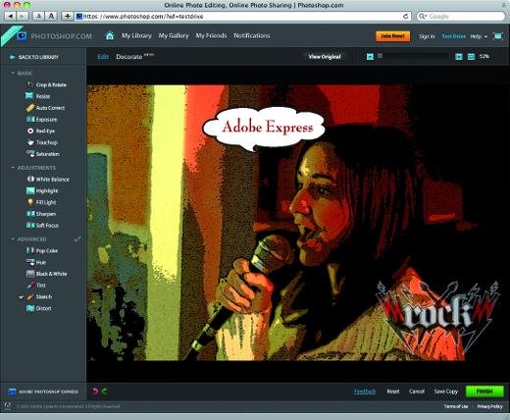Screen dimensions: 510x420
Task: Go to the Photoshop.com home icon
Action: tap(110, 35)
